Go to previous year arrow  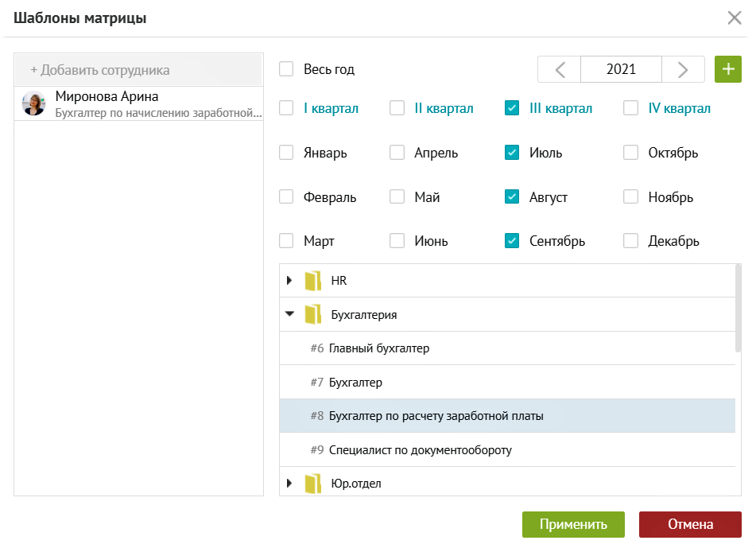point(560,69)
